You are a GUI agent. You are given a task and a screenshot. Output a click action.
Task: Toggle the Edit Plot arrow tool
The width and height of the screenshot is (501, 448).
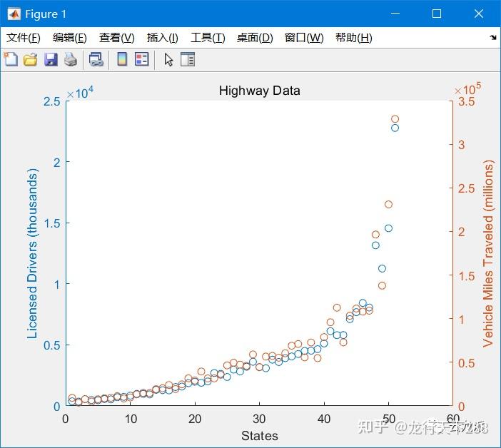tap(168, 59)
